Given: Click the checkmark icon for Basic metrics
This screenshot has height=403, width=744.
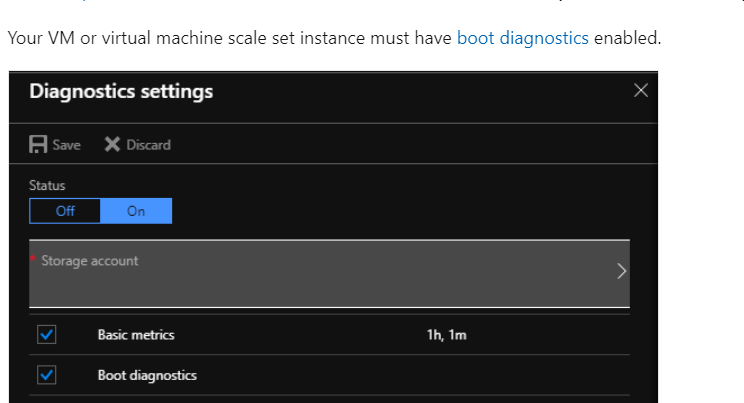Looking at the screenshot, I should pyautogui.click(x=46, y=335).
